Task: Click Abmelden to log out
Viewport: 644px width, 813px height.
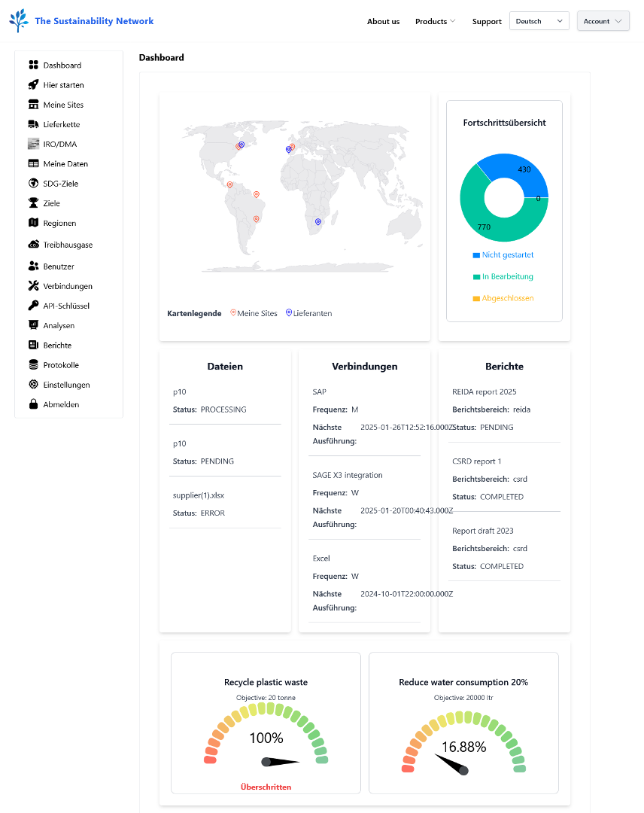Action: [x=61, y=404]
